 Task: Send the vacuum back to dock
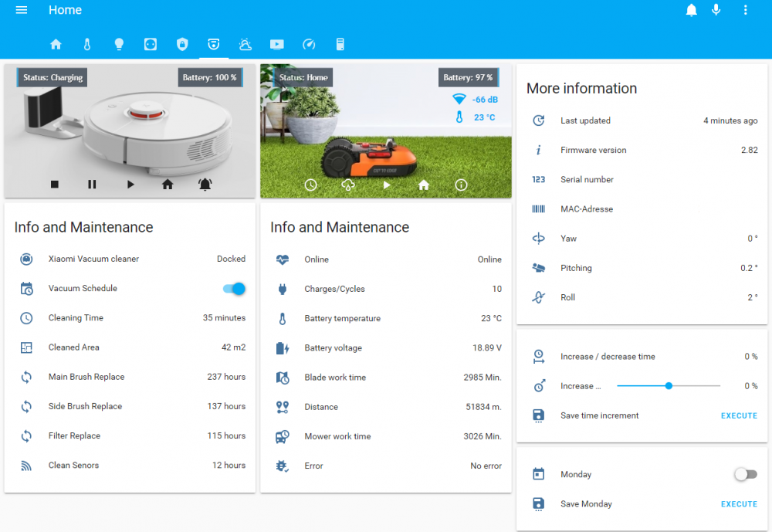168,185
